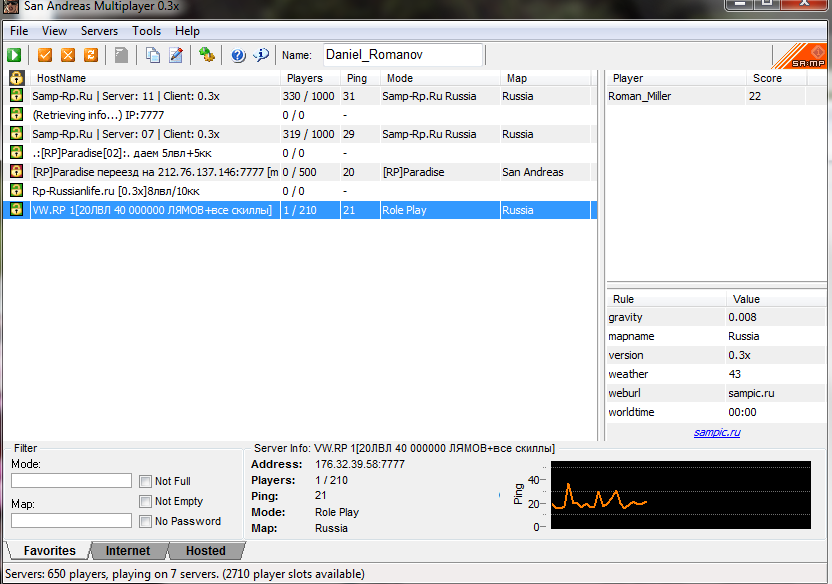Click the Server Properties pencil icon

tap(176, 55)
